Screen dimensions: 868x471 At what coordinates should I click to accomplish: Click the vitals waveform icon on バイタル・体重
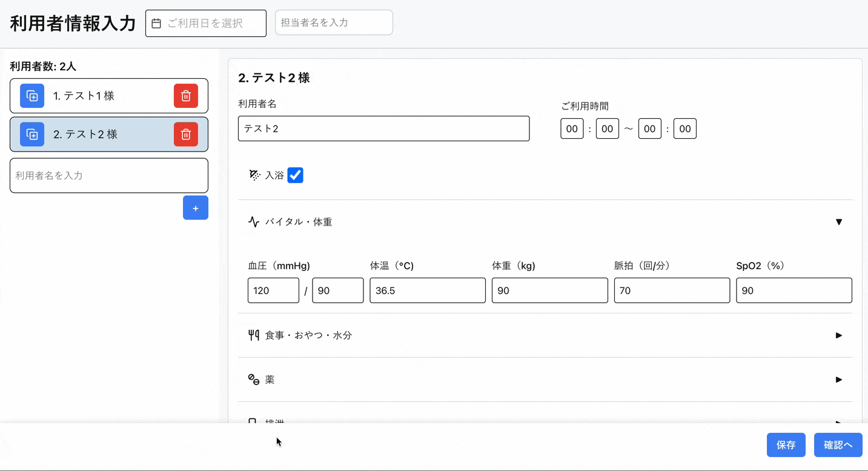click(x=254, y=222)
